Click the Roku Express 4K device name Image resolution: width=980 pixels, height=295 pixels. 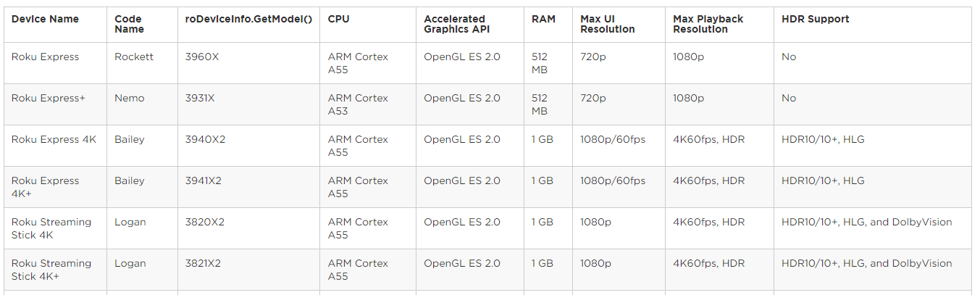click(54, 139)
